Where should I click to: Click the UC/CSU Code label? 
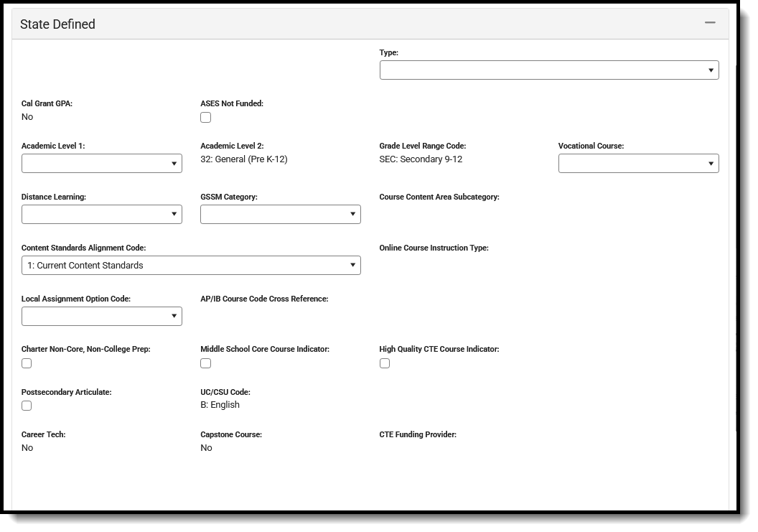[225, 392]
